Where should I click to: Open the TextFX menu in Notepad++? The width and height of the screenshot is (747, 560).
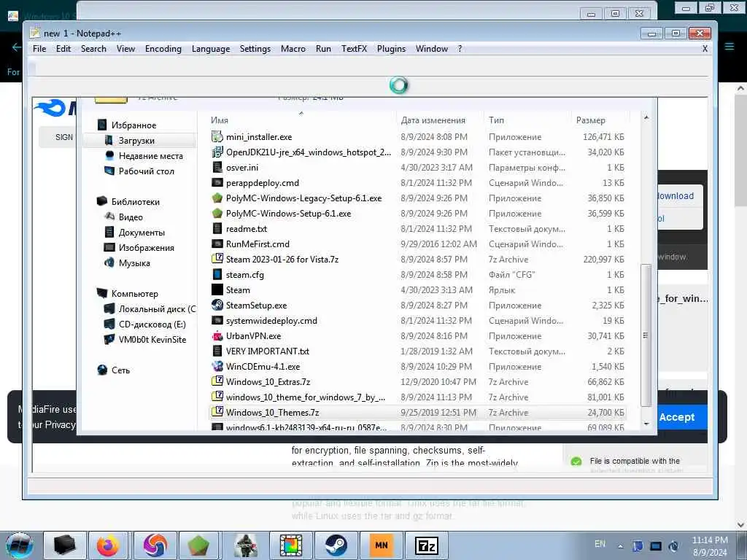tap(354, 49)
